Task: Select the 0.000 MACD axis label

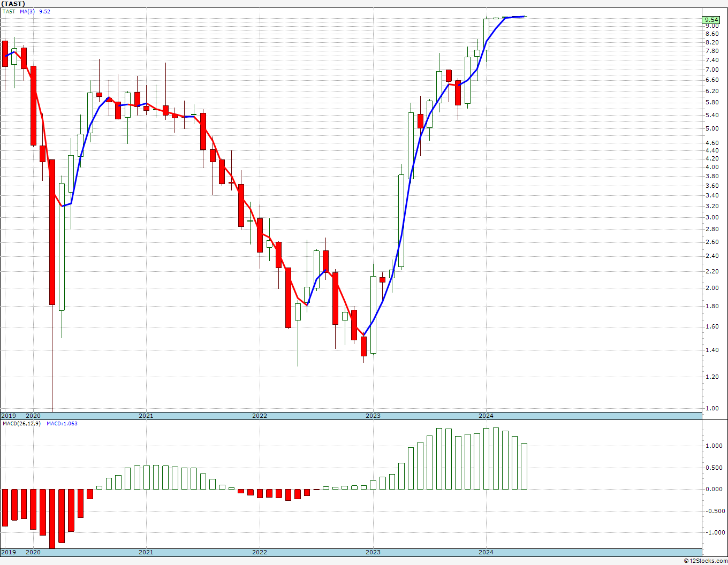Action: [713, 489]
